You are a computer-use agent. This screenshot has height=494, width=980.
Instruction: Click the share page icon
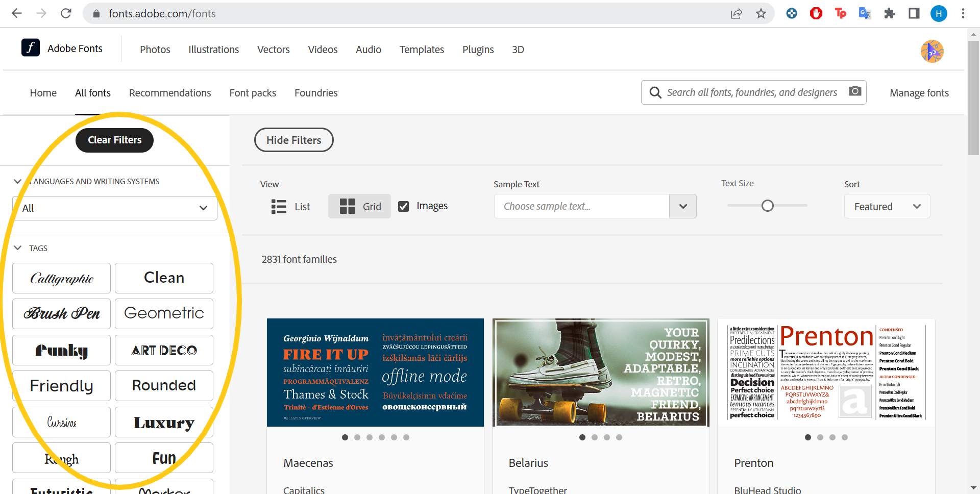(x=737, y=14)
